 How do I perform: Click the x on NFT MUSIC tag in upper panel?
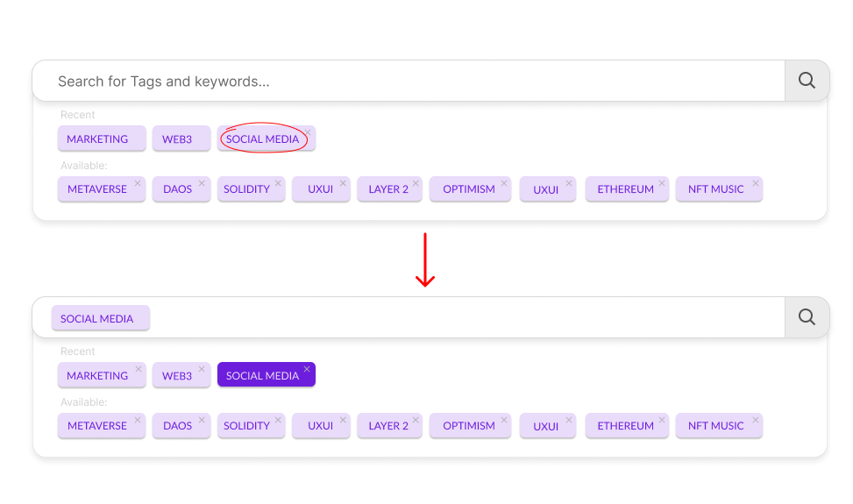pos(755,183)
